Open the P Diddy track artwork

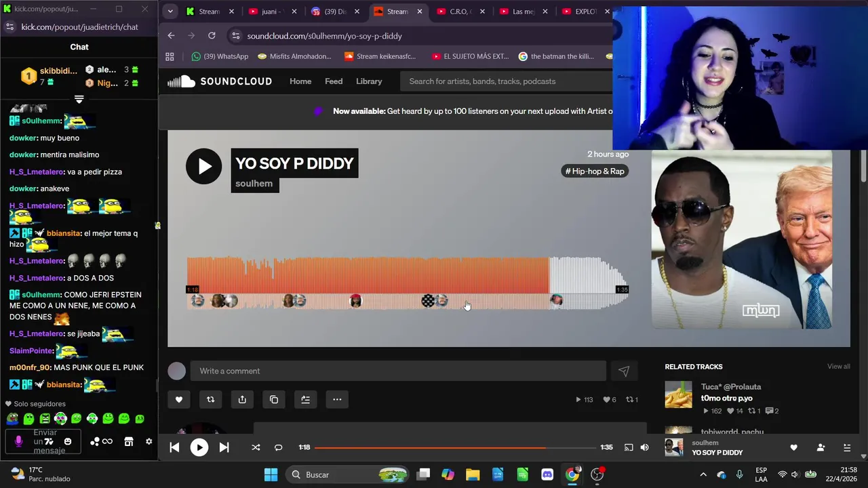click(742, 239)
